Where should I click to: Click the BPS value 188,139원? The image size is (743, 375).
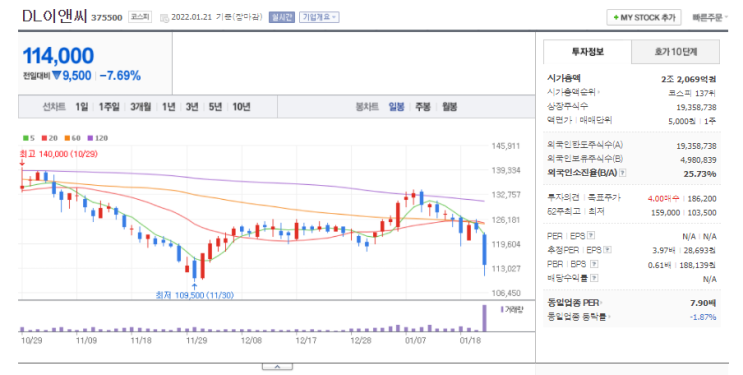(698, 265)
